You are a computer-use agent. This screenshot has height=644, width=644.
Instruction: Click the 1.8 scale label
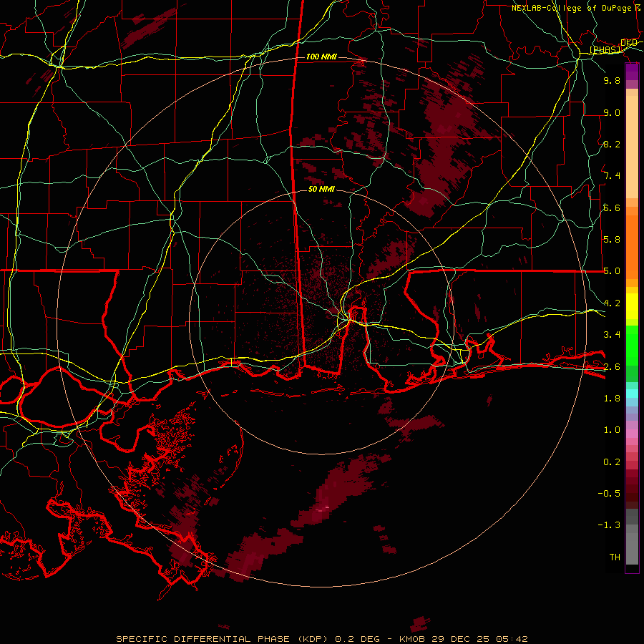pyautogui.click(x=612, y=399)
